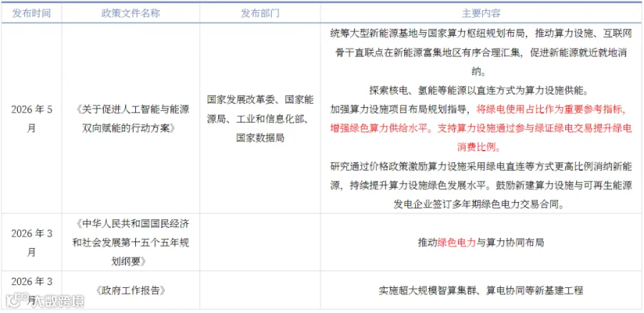Select the 发布时间 column header
This screenshot has width=644, height=313.
pos(31,14)
